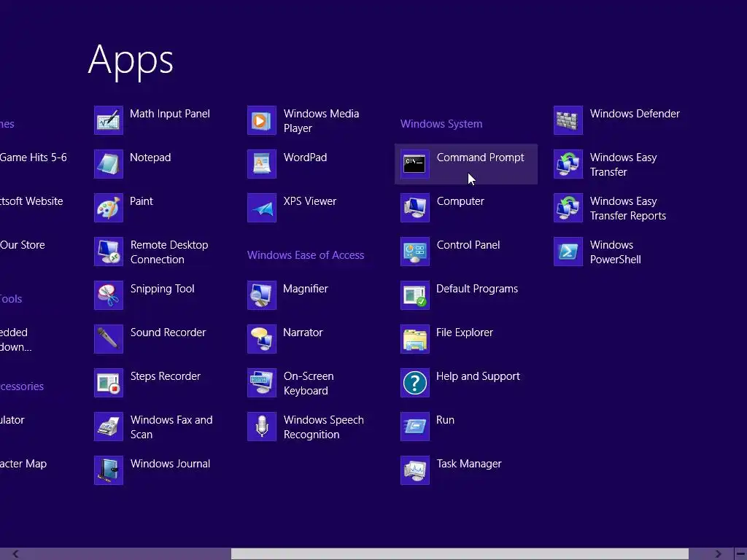747x560 pixels.
Task: Click the partially visible Character Map entry
Action: pos(23,464)
